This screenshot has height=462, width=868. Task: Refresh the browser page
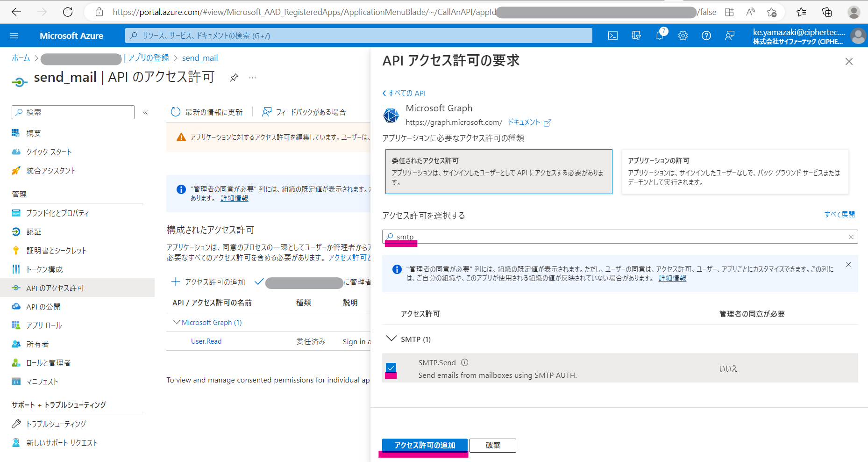tap(68, 12)
